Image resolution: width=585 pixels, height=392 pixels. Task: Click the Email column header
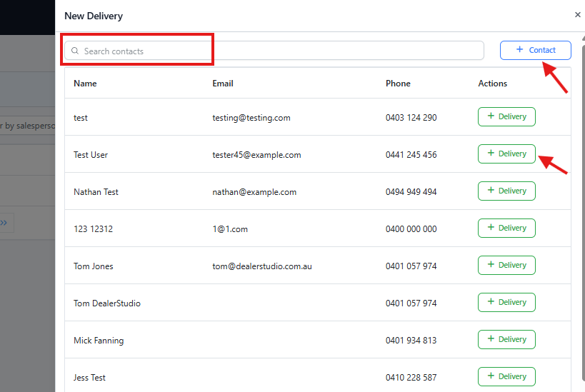(x=223, y=84)
